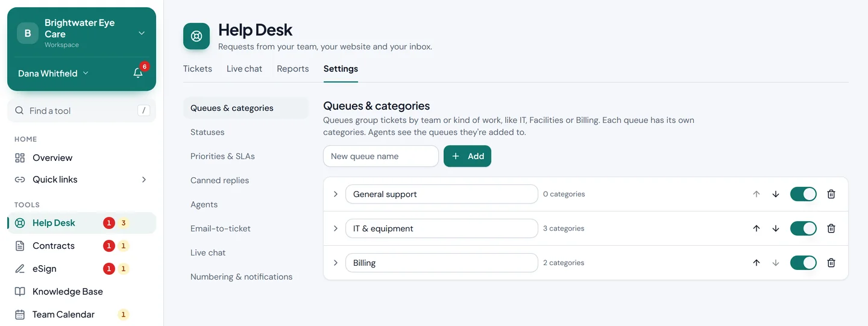This screenshot has height=326, width=868.
Task: Click the Overview grid icon in sidebar
Action: (x=20, y=158)
